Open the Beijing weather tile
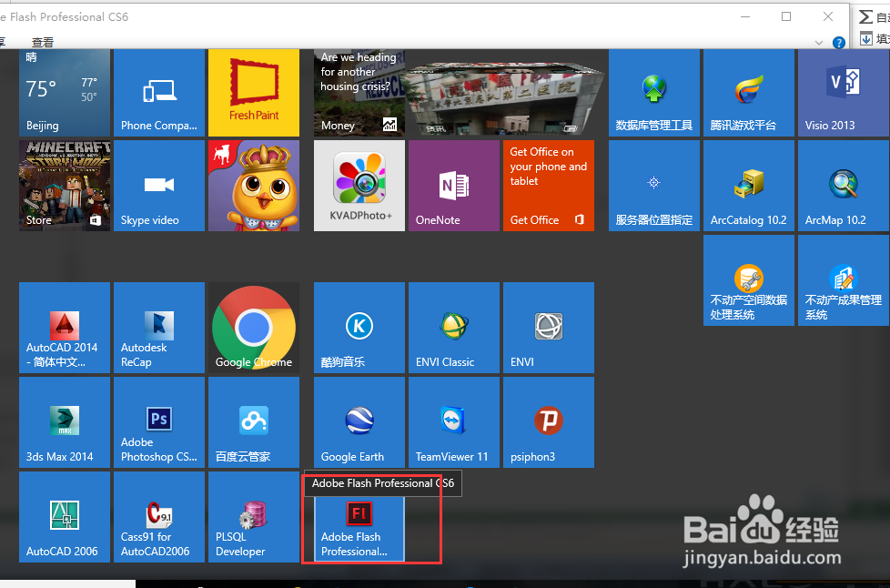890x588 pixels. (64, 93)
